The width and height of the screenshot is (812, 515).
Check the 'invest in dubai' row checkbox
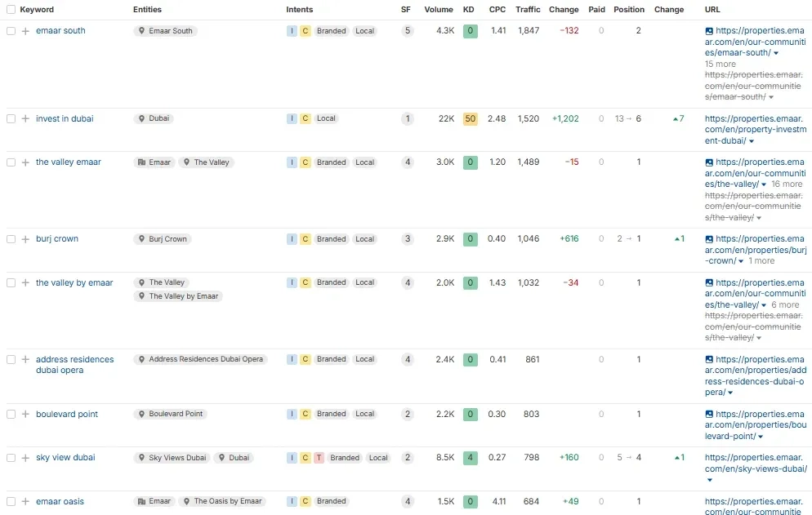(11, 118)
